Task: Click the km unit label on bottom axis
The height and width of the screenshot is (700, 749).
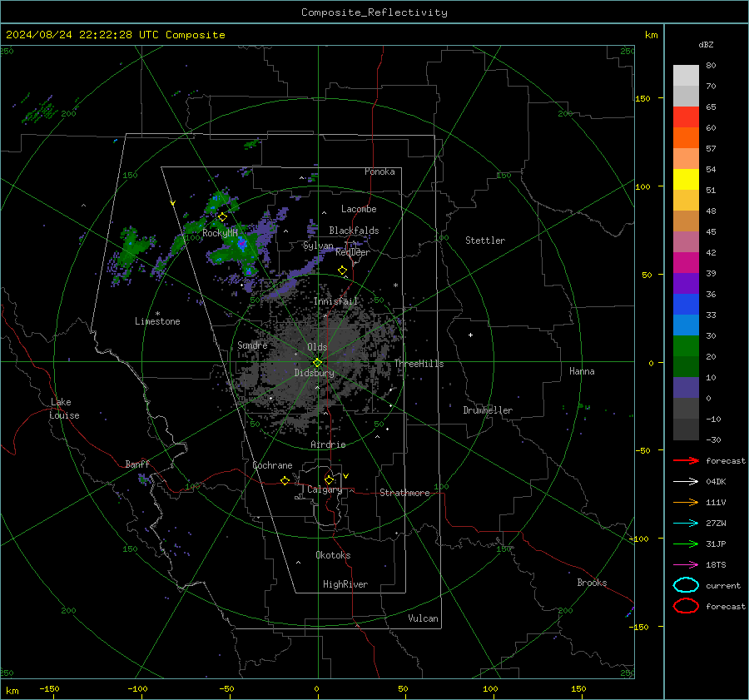Action: tap(12, 691)
